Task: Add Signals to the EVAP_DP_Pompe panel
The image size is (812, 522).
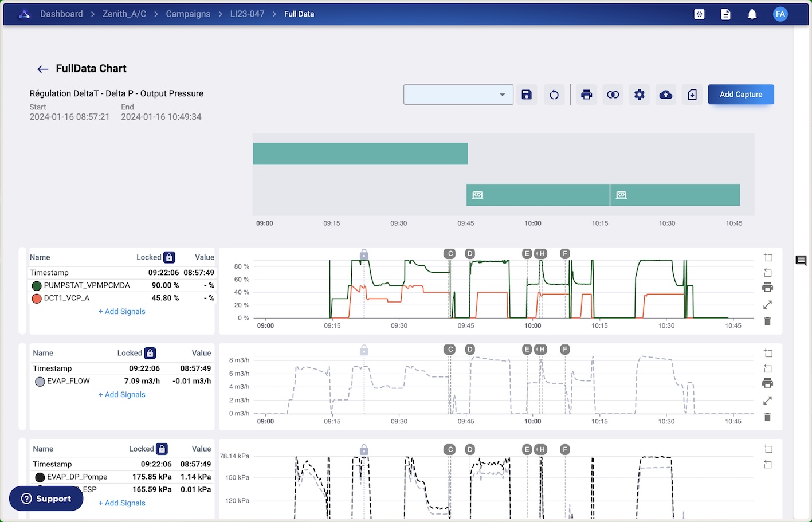Action: click(x=121, y=503)
